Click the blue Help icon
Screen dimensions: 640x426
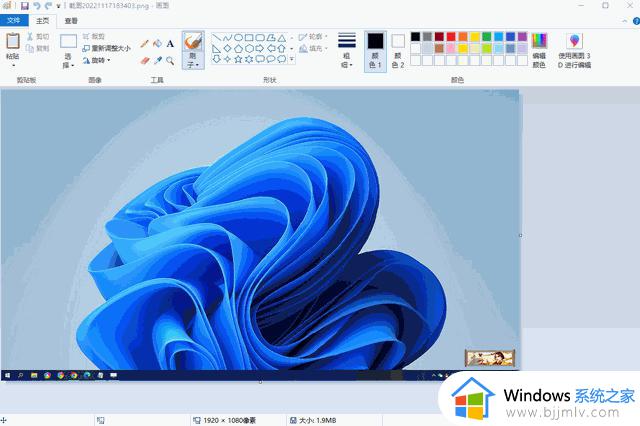(x=636, y=21)
